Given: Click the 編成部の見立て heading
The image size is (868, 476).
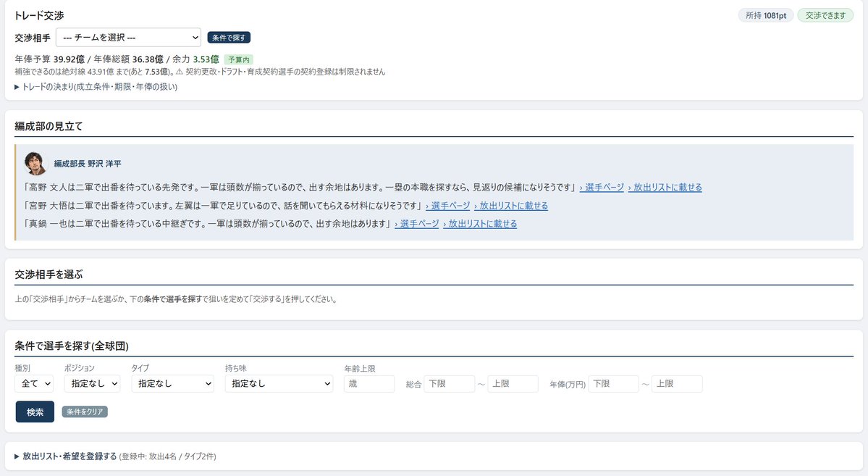Looking at the screenshot, I should [x=49, y=126].
